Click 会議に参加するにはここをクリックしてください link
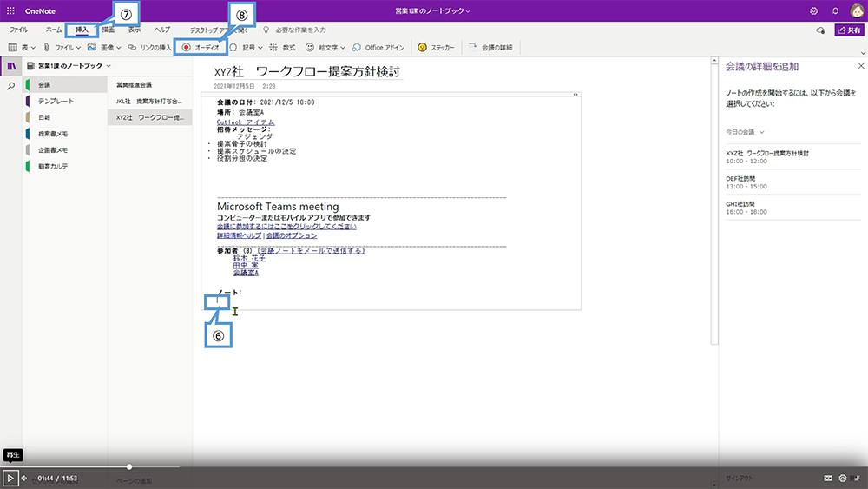Image resolution: width=868 pixels, height=489 pixels. pyautogui.click(x=286, y=227)
